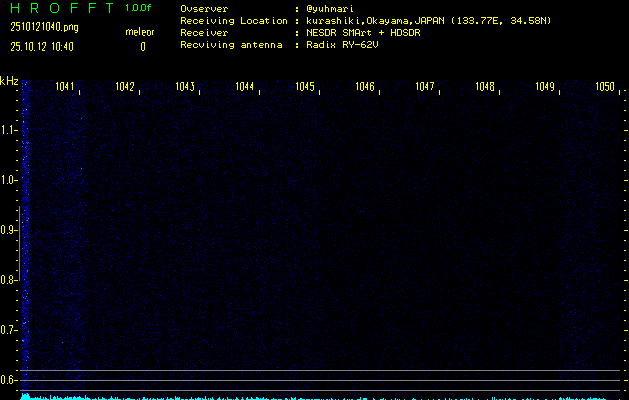Click the 1042 time marker
The width and height of the screenshot is (629, 400).
pyautogui.click(x=125, y=86)
